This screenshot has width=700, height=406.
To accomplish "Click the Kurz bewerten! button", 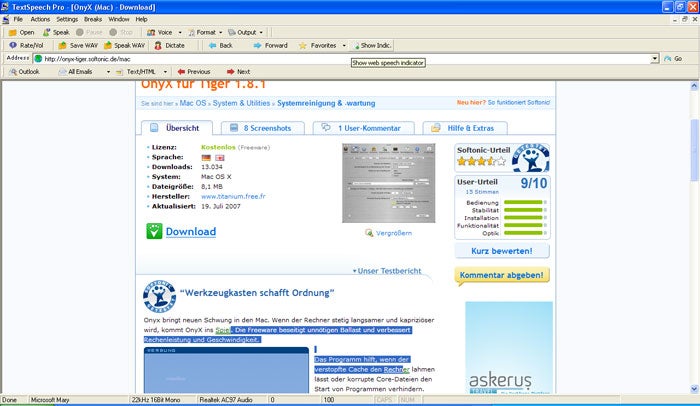I will click(502, 251).
